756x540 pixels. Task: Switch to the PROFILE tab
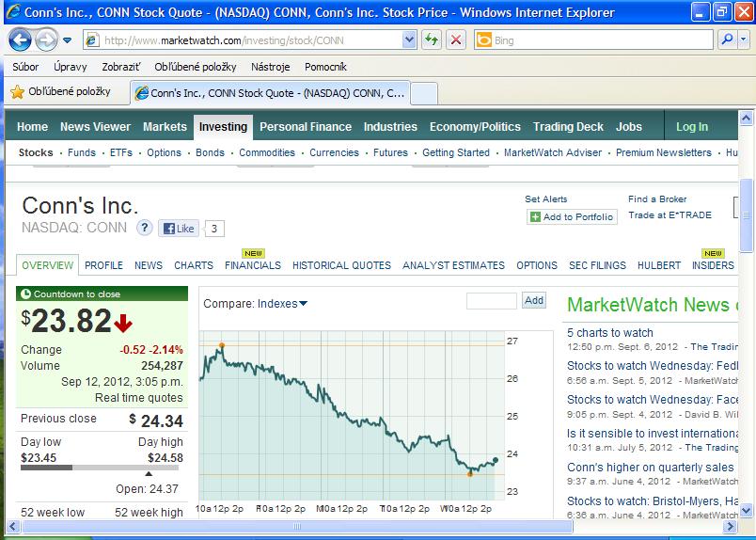pyautogui.click(x=103, y=265)
